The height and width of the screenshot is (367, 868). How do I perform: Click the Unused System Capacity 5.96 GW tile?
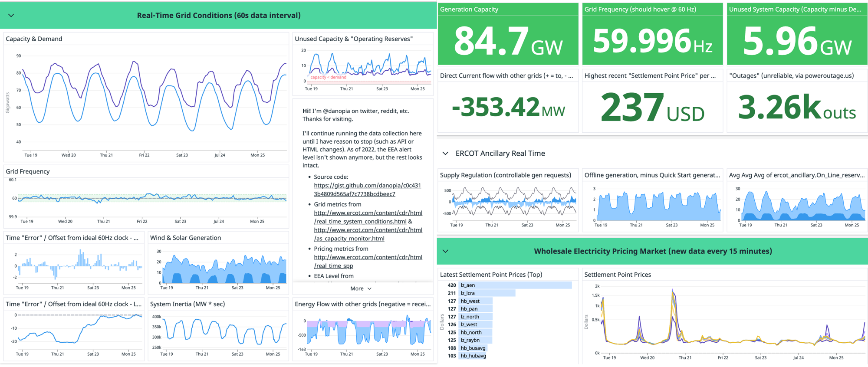pos(797,34)
